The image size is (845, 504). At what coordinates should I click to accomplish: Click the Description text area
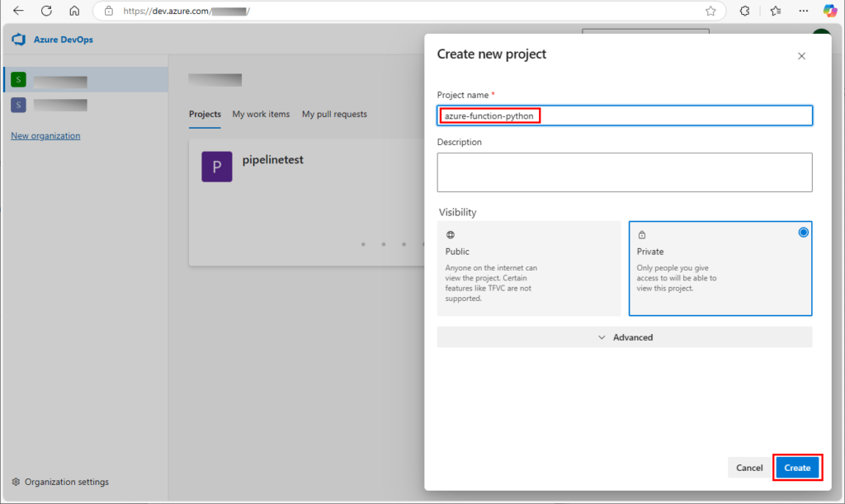(x=624, y=172)
